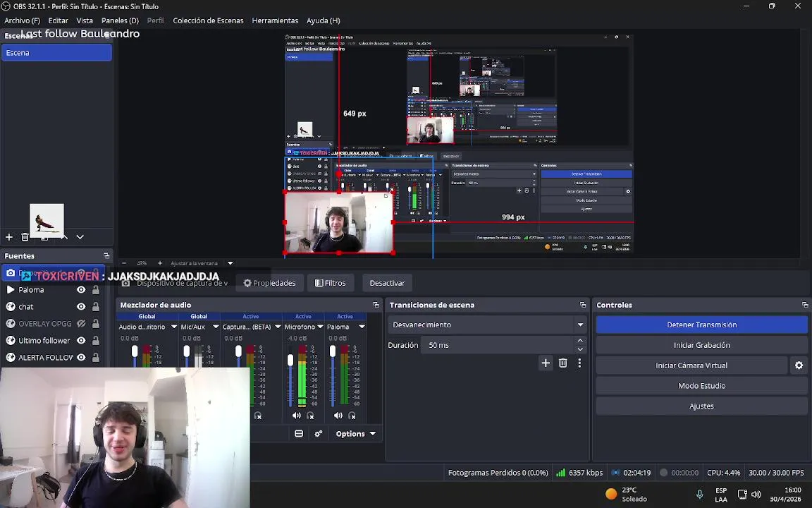
Task: Click the Duración 50 ms field
Action: click(497, 345)
